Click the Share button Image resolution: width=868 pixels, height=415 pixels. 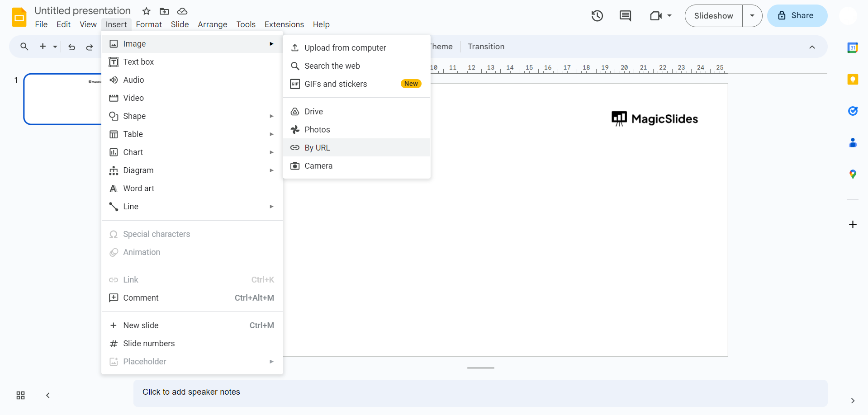(797, 16)
